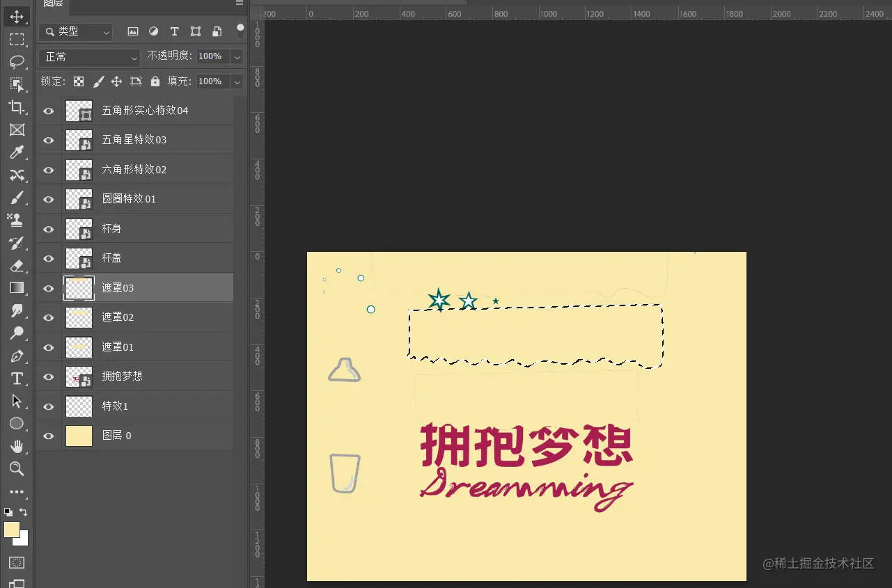Select the Lasso tool
892x588 pixels.
coord(17,62)
